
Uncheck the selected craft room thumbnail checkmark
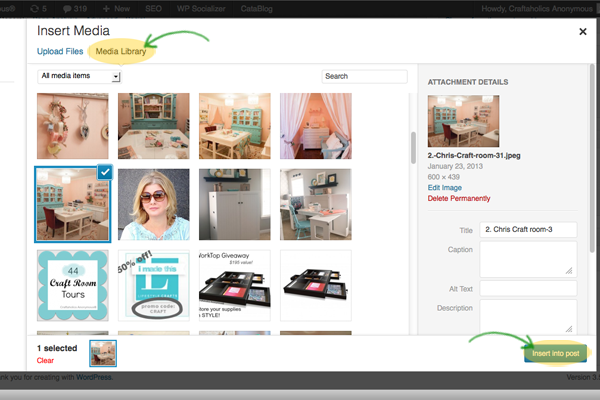105,173
